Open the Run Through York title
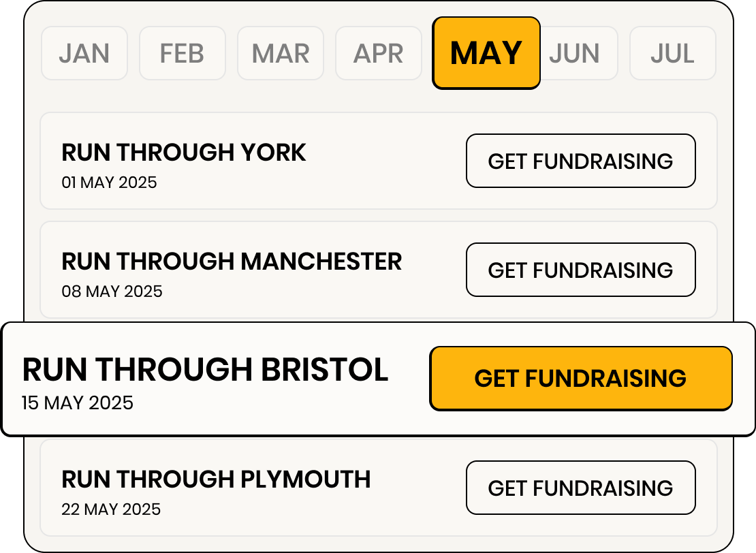Viewport: 756px width, 553px height. coord(184,153)
